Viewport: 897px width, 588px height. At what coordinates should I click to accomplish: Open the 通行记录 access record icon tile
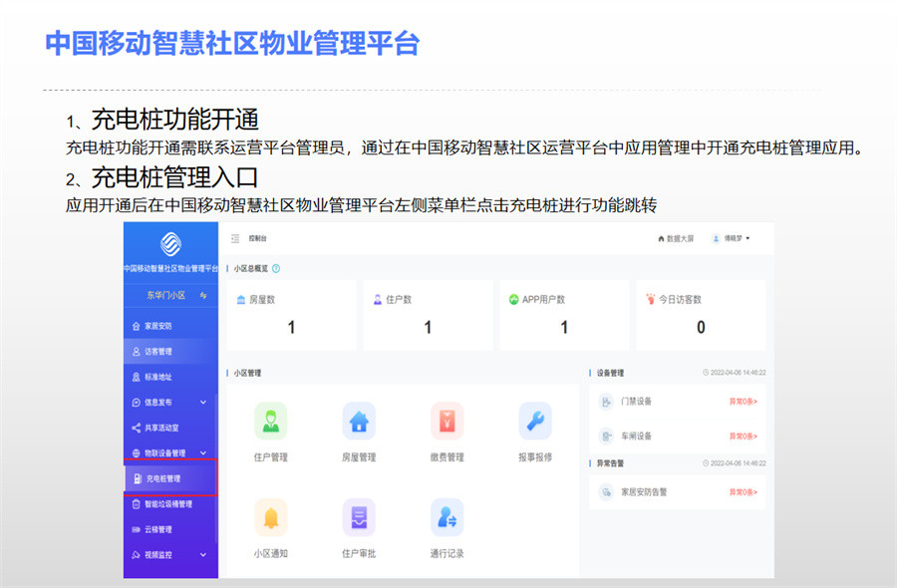click(447, 517)
